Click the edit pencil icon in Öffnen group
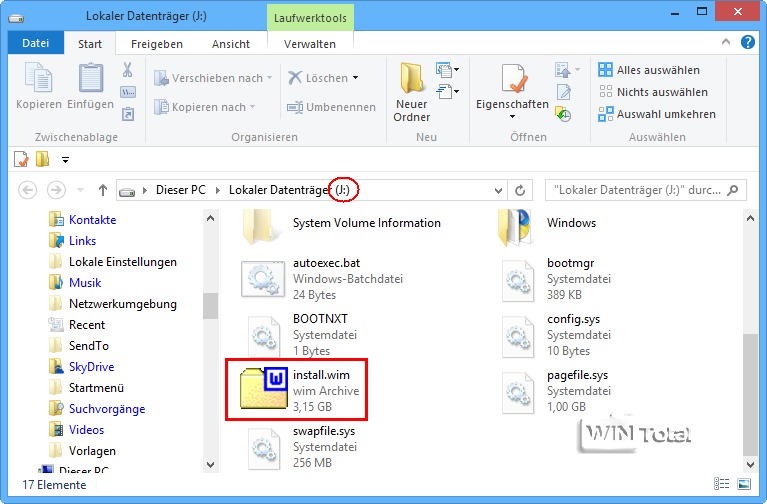The height and width of the screenshot is (504, 767). 564,92
